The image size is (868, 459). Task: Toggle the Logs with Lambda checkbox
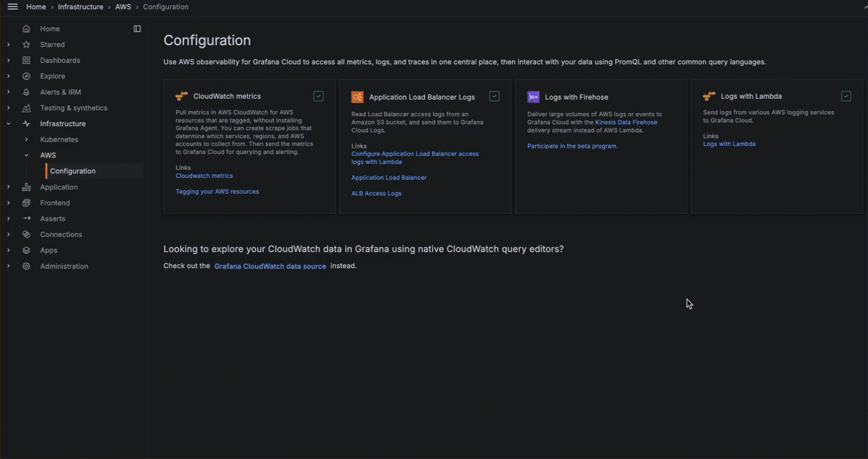[846, 96]
